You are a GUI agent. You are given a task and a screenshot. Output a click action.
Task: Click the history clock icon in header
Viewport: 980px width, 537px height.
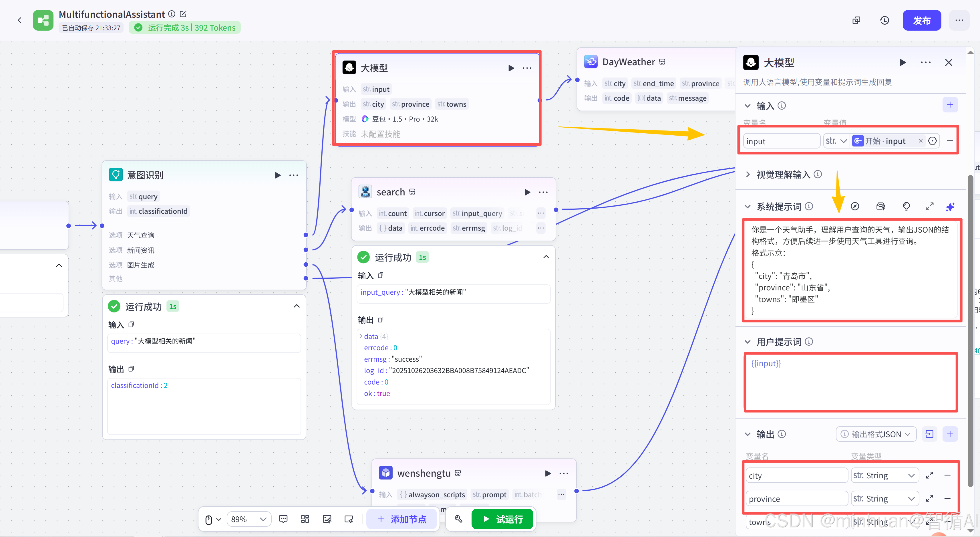click(x=884, y=21)
